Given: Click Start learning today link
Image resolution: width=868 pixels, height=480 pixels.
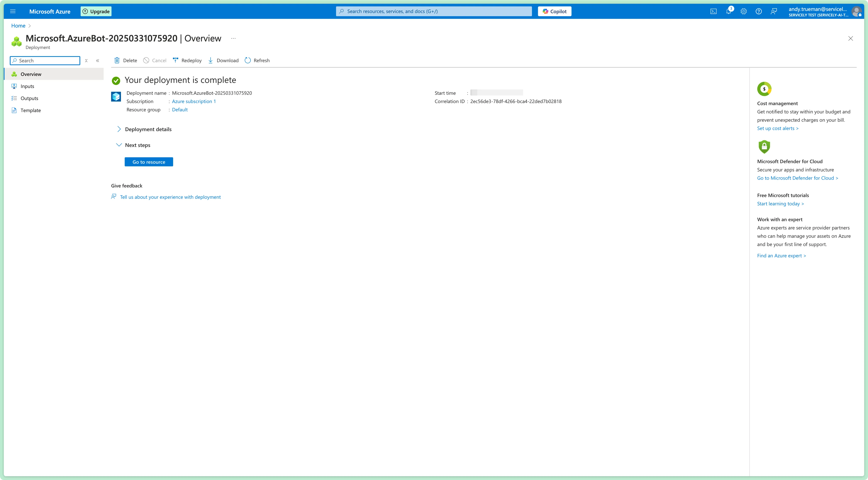Looking at the screenshot, I should click(780, 204).
